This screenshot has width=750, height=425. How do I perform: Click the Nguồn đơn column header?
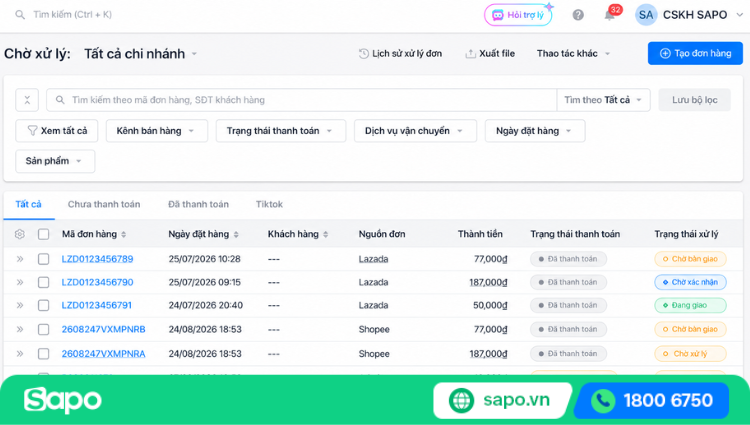click(382, 234)
